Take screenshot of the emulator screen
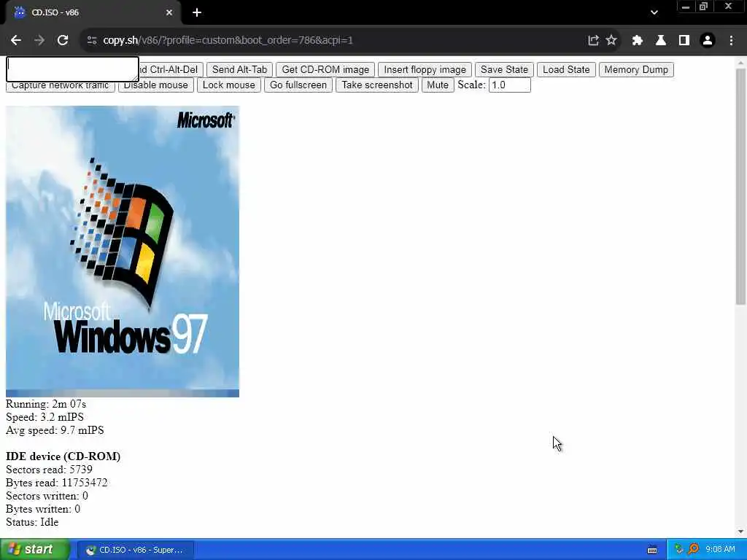This screenshot has width=747, height=560. tap(377, 85)
